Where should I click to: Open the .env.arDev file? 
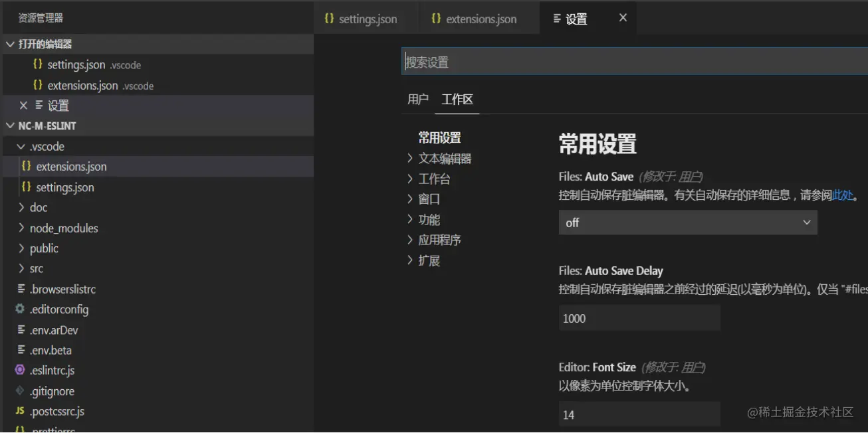pos(158,329)
